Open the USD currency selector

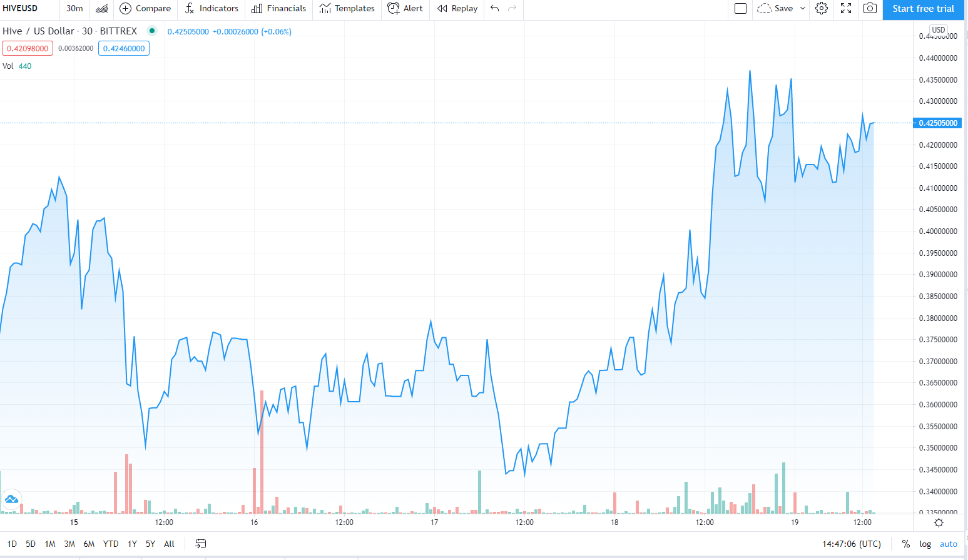(939, 29)
